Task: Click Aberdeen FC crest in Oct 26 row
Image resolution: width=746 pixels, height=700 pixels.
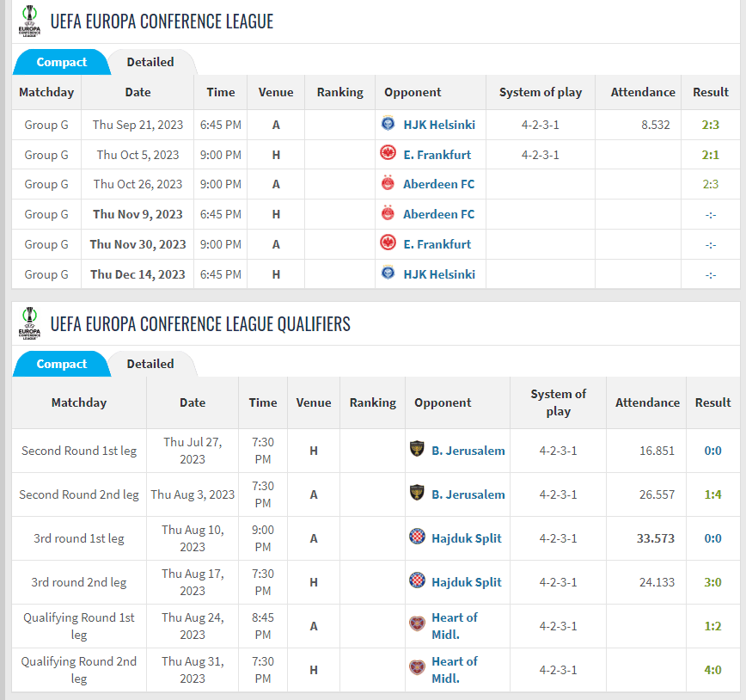Action: (388, 184)
